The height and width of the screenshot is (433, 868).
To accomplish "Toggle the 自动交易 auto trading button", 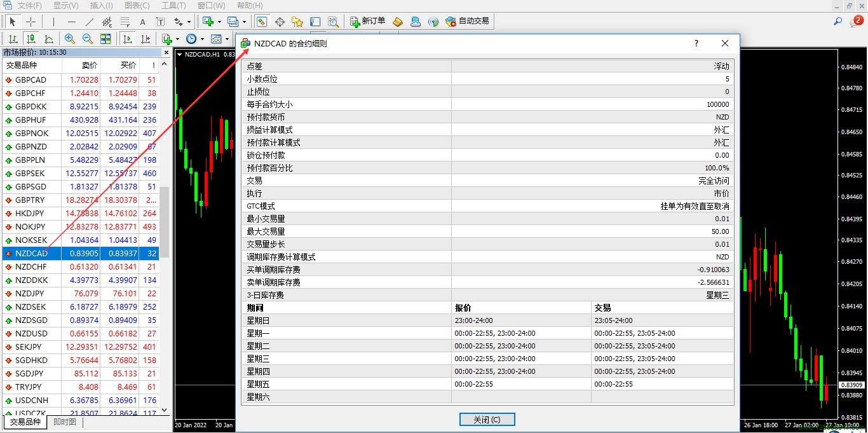I will coord(467,22).
